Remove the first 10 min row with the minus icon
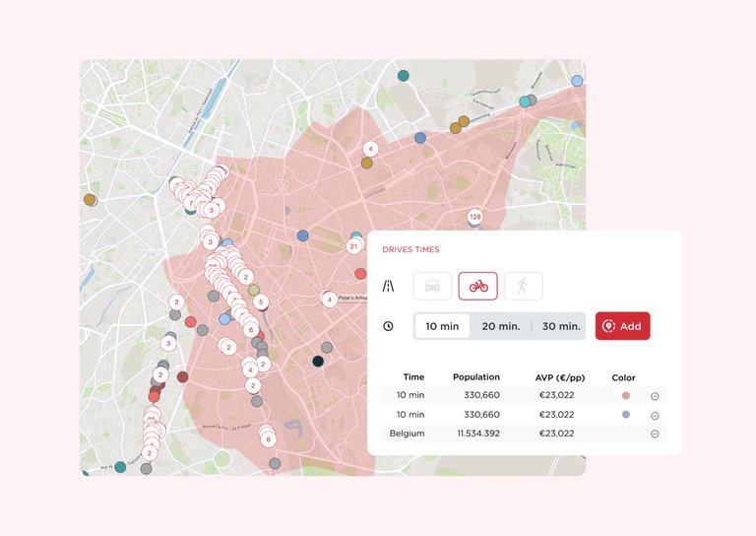Screen dimensions: 756x536 [x=655, y=396]
